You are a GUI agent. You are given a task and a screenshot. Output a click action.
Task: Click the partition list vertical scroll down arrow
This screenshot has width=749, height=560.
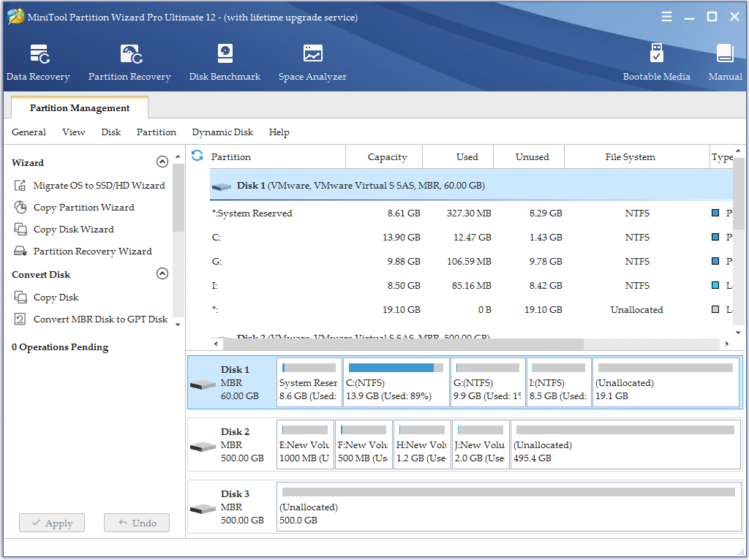[x=738, y=333]
